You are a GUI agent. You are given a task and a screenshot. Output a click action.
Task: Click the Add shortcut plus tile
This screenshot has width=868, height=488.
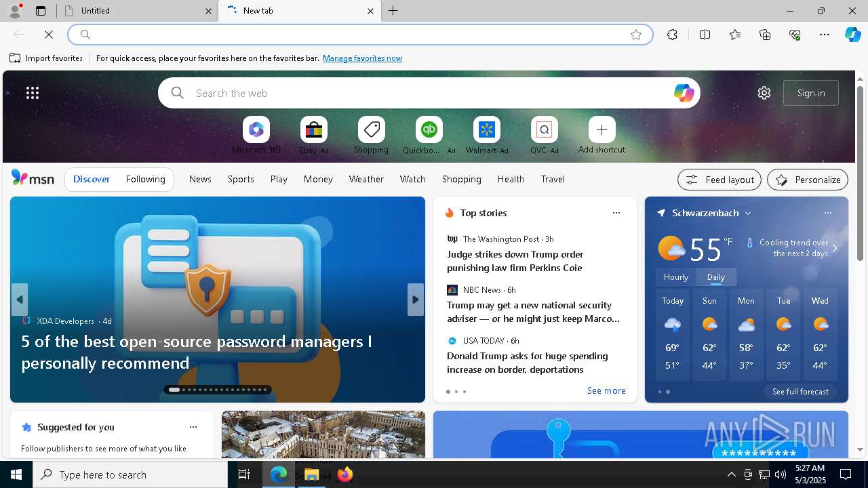[x=601, y=129]
